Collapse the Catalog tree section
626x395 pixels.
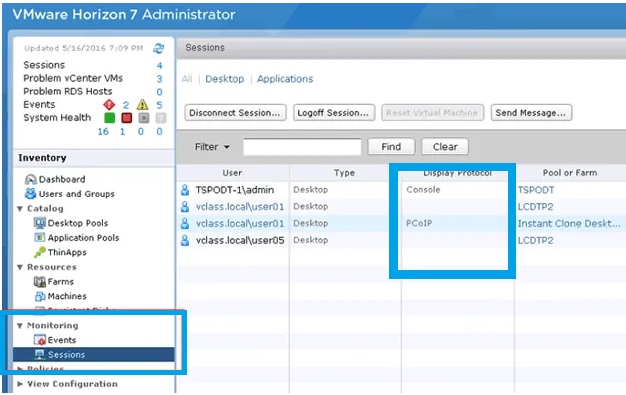(x=20, y=208)
